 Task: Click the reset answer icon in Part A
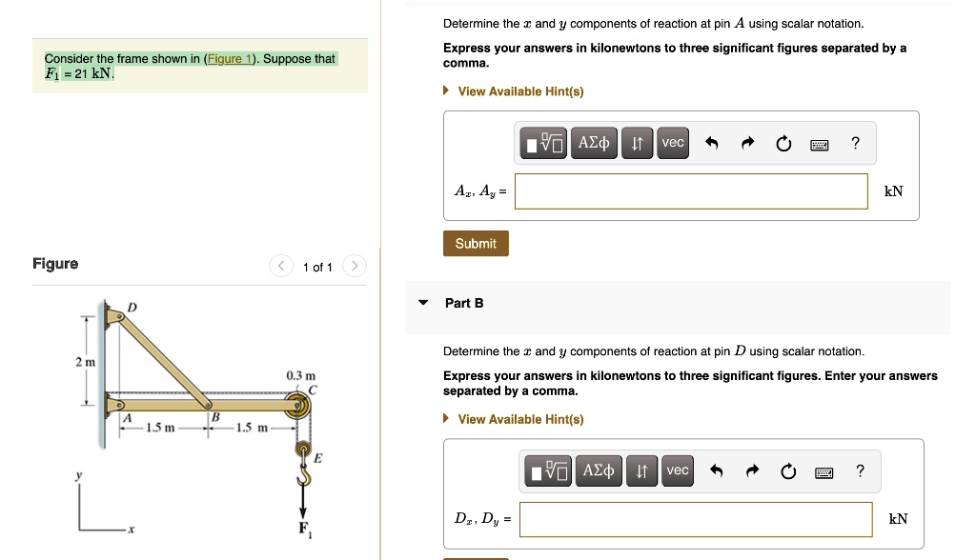pos(783,142)
